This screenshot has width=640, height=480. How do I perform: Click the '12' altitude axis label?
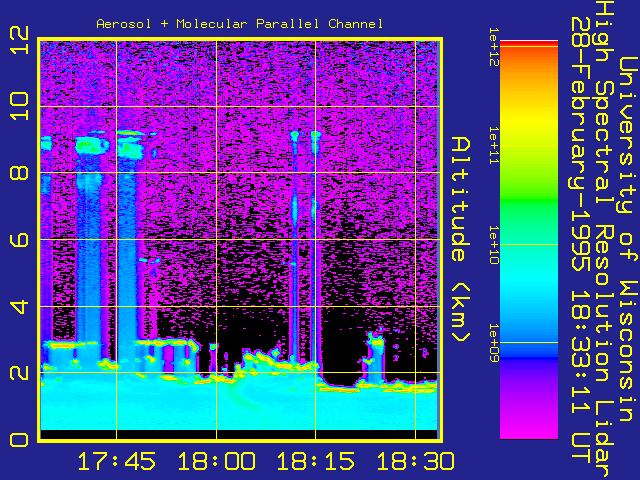19,40
